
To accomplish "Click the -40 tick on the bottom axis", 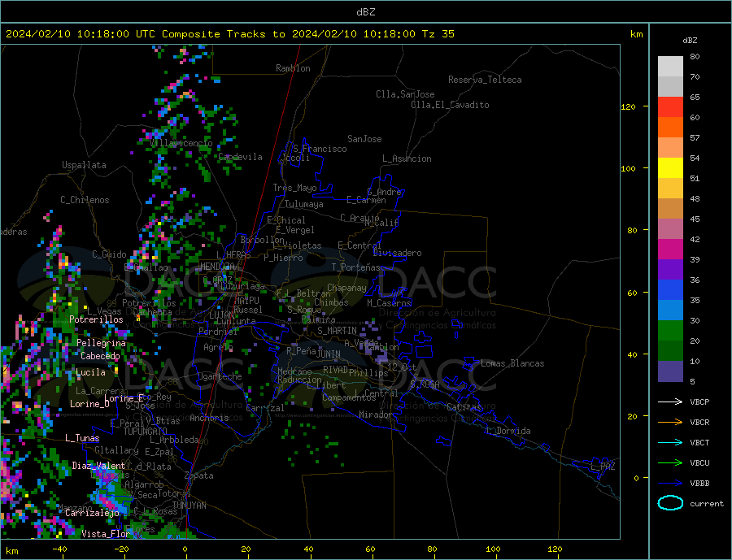I will [x=59, y=549].
